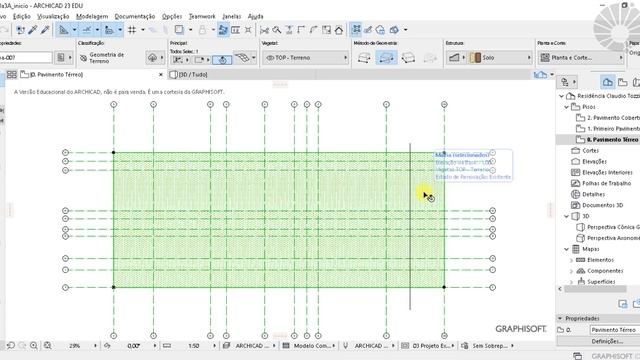The height and width of the screenshot is (360, 640).
Task: Open the Modelagem menu
Action: coord(92,16)
